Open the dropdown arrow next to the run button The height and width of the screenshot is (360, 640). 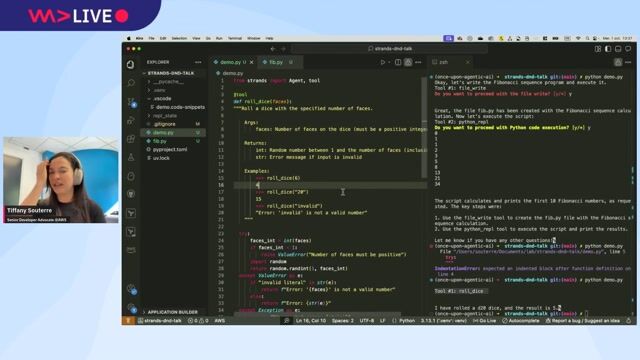coord(389,62)
